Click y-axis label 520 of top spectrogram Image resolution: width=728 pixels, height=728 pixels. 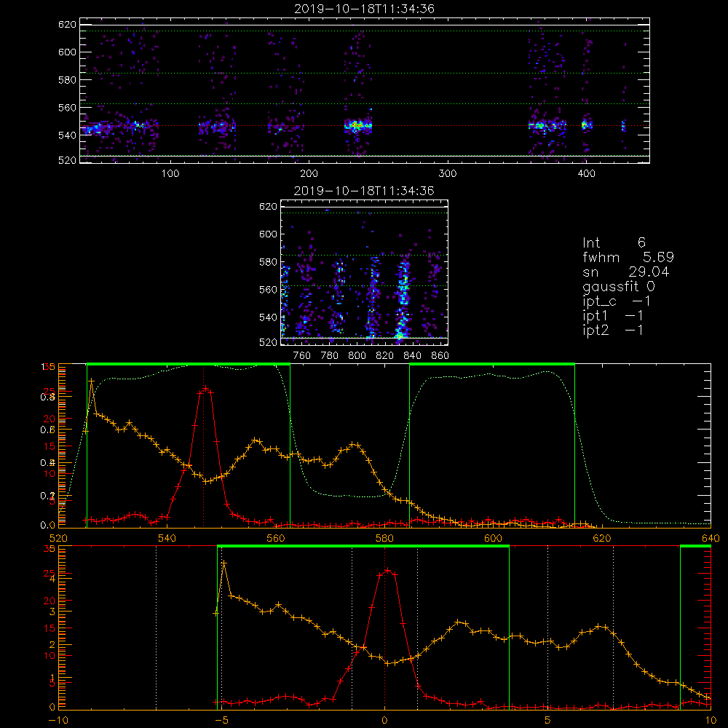[67, 160]
